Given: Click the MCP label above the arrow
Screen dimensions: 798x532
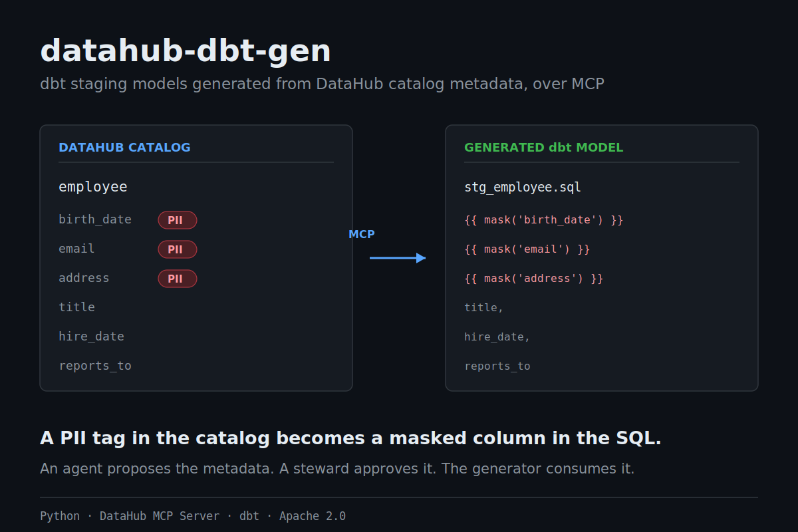Looking at the screenshot, I should 362,234.
